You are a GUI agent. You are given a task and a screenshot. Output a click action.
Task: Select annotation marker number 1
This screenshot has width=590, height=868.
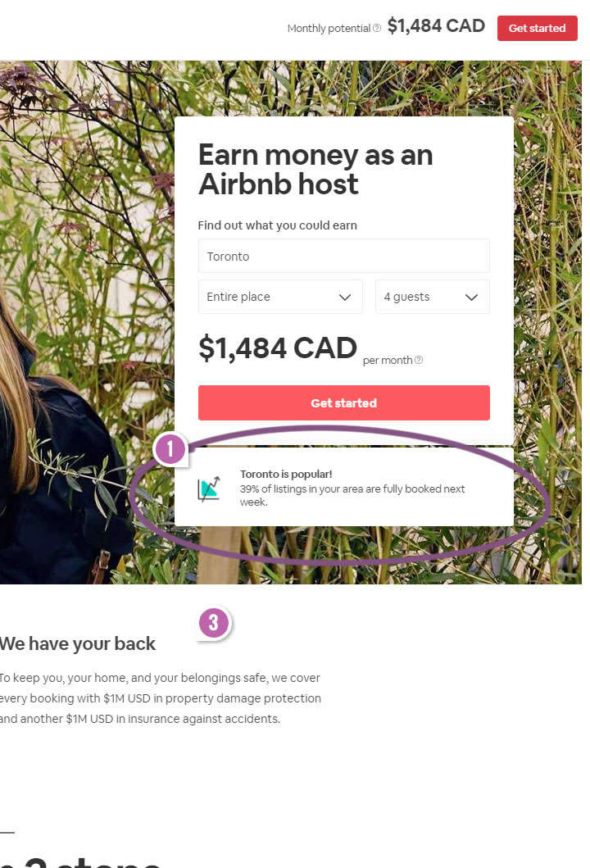(x=170, y=449)
